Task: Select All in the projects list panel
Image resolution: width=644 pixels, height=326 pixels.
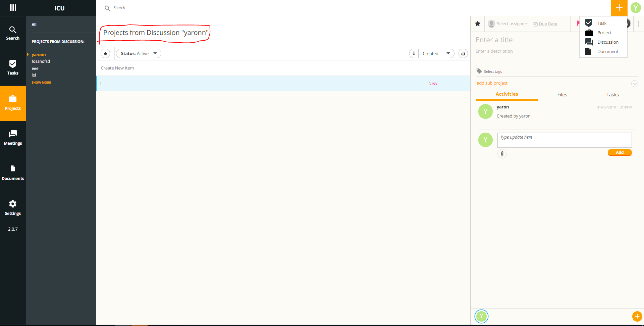Action: (34, 25)
